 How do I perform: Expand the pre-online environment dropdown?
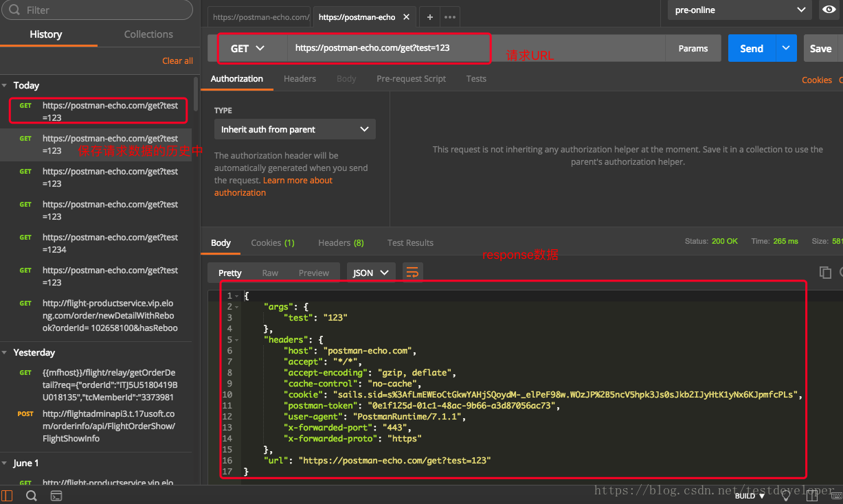point(740,10)
